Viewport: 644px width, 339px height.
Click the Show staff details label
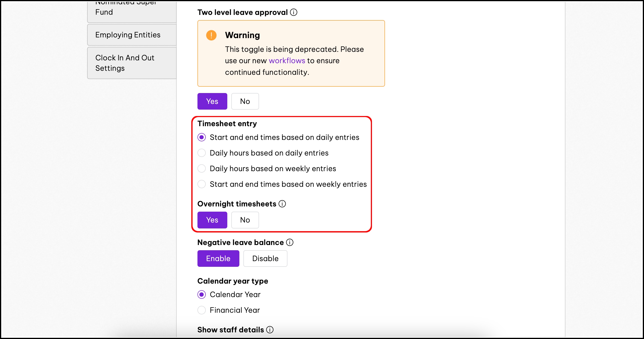tap(231, 330)
